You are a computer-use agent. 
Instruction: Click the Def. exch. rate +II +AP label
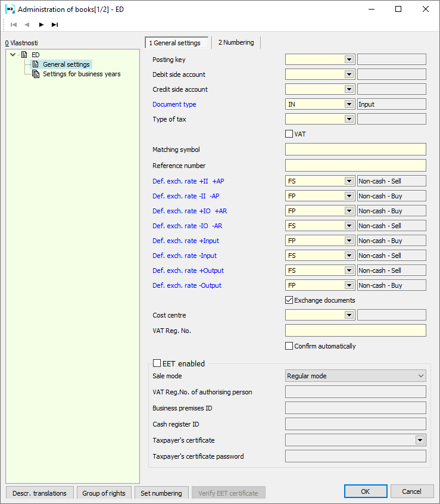[188, 181]
